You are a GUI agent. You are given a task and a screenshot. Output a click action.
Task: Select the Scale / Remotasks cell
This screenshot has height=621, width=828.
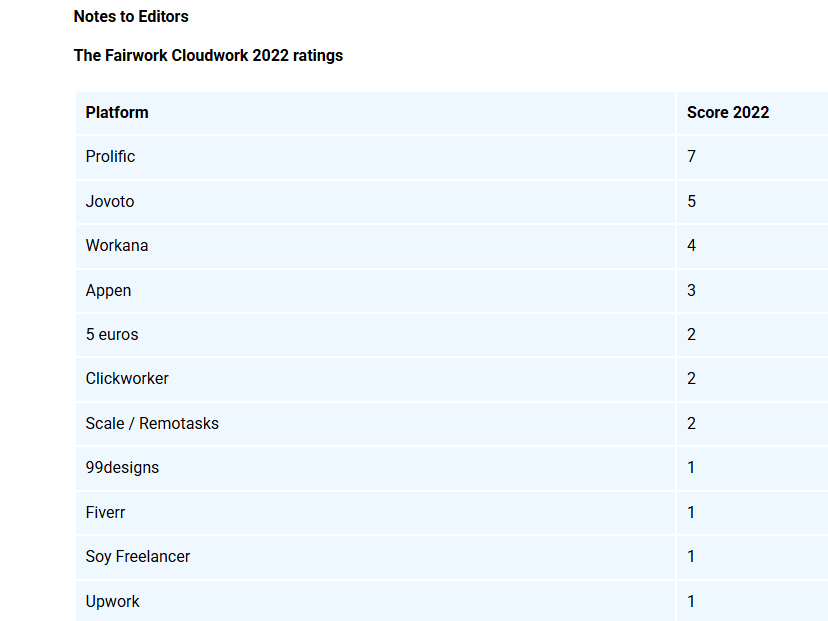pyautogui.click(x=152, y=423)
